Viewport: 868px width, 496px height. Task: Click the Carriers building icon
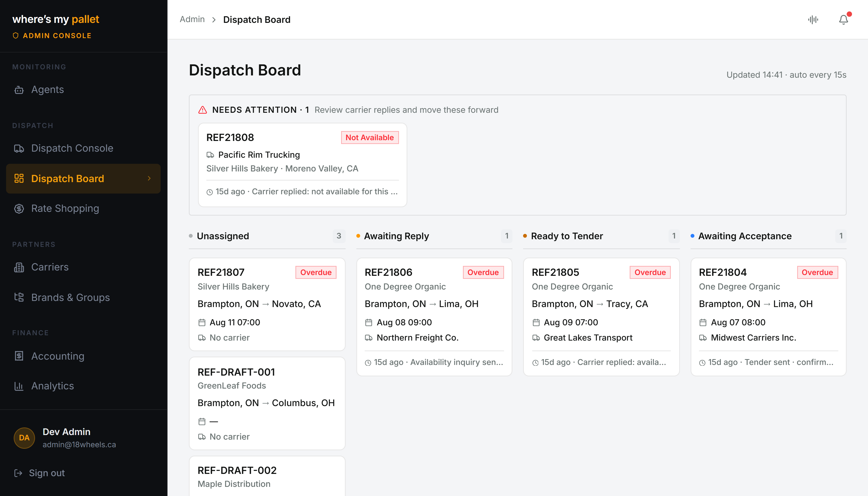(19, 267)
